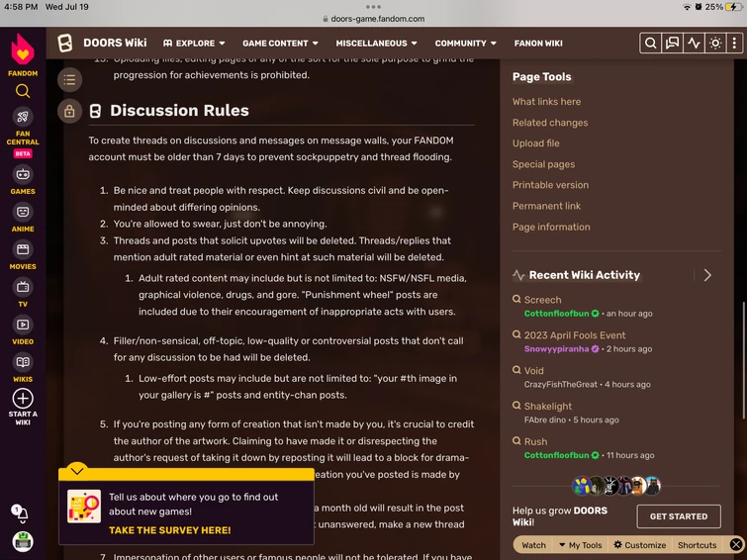Open Permanent link
The image size is (747, 560).
[x=546, y=206]
